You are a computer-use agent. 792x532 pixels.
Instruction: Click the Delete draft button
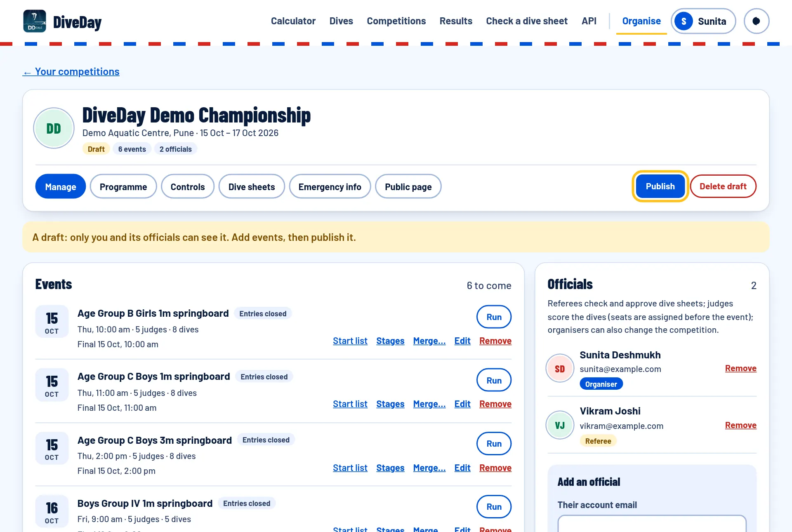coord(723,186)
